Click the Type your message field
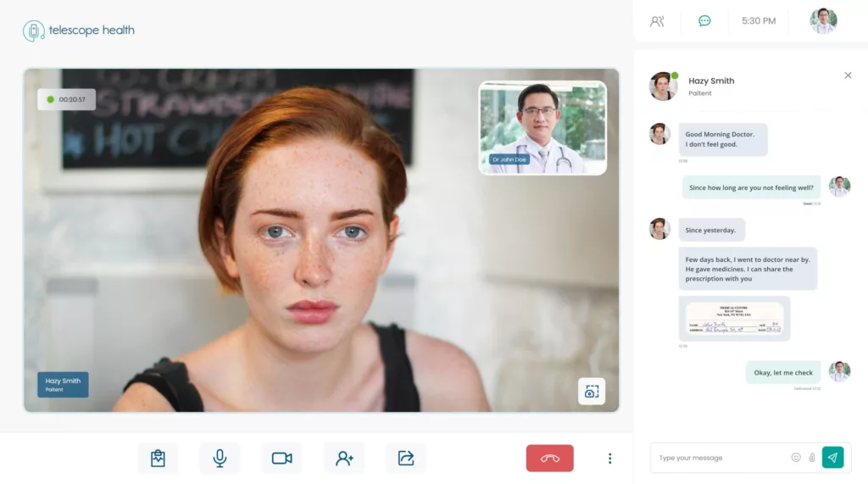The width and height of the screenshot is (868, 484). [x=721, y=458]
